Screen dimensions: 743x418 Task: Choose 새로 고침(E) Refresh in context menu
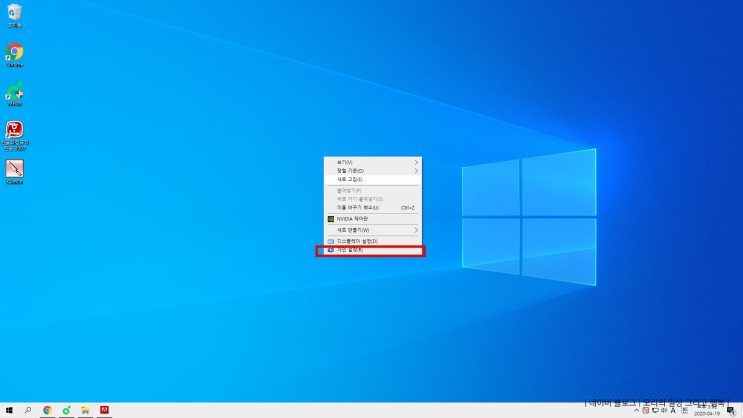pos(373,179)
